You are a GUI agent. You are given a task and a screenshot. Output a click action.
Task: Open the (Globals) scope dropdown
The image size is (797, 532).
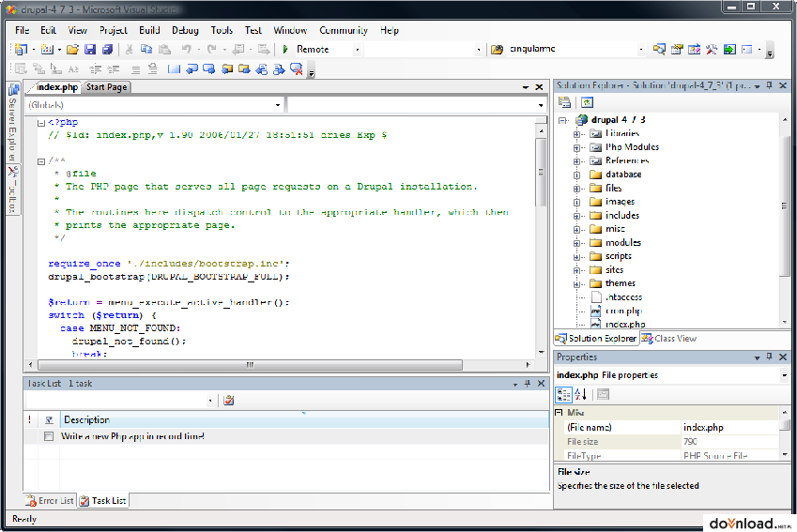coord(278,105)
